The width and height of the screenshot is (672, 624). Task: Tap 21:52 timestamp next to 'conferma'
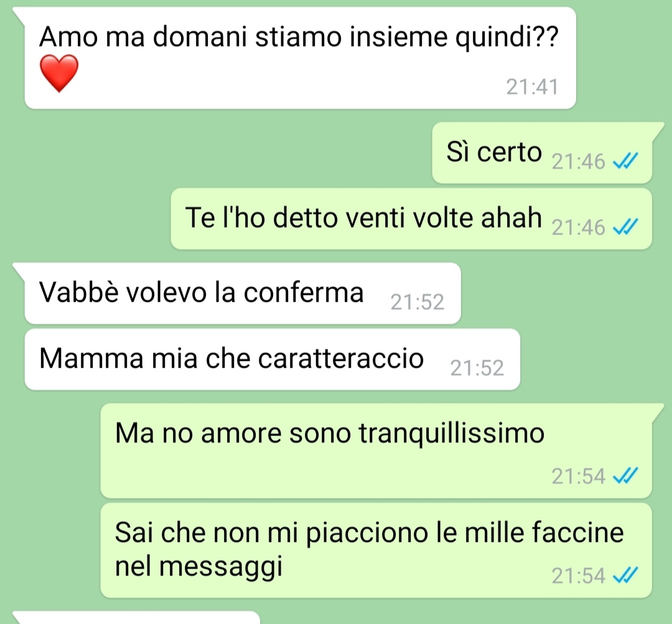417,302
